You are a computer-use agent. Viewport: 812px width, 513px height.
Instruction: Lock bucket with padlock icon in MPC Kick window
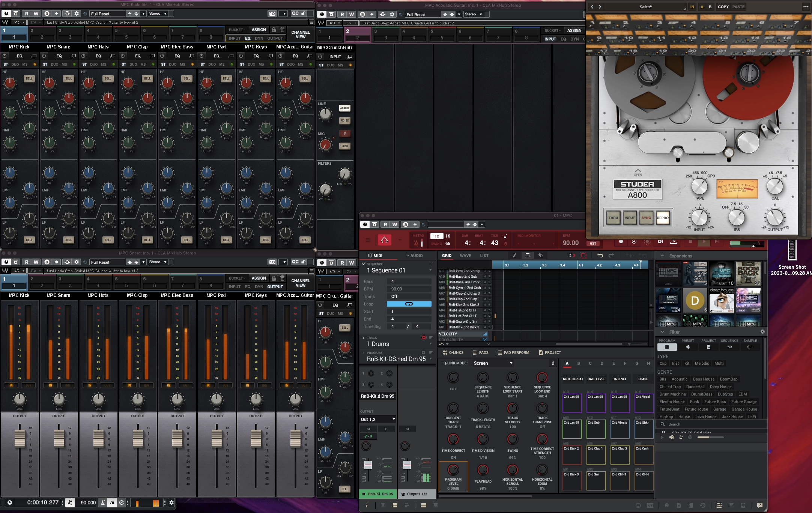[x=274, y=30]
